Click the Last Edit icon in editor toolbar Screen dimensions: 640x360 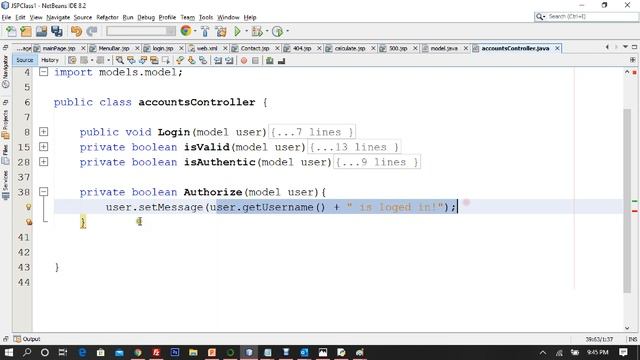coord(72,60)
